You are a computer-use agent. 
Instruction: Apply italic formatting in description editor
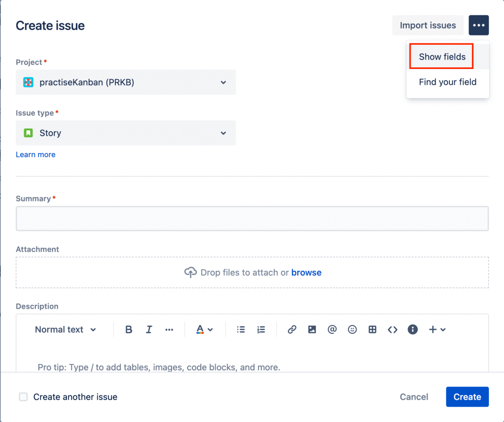click(149, 330)
